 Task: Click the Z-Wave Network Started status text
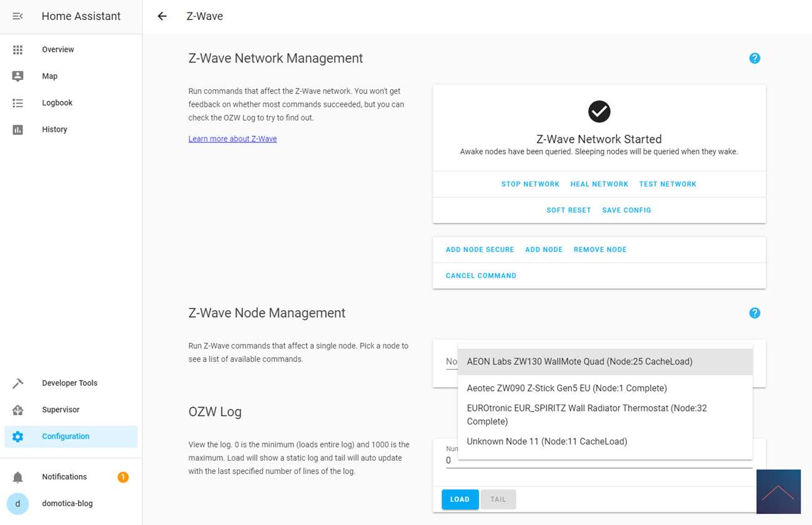[599, 139]
